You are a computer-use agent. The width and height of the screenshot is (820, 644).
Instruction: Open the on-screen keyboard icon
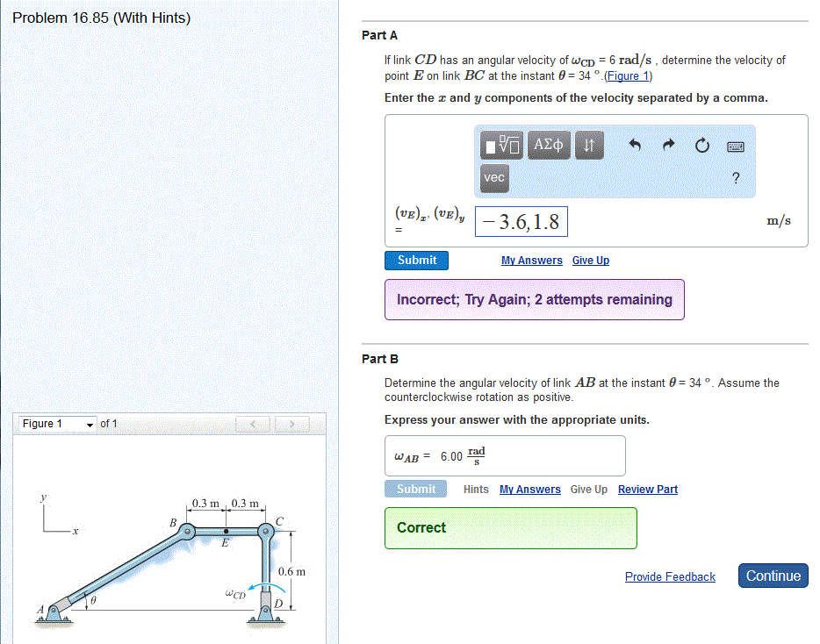pos(734,146)
